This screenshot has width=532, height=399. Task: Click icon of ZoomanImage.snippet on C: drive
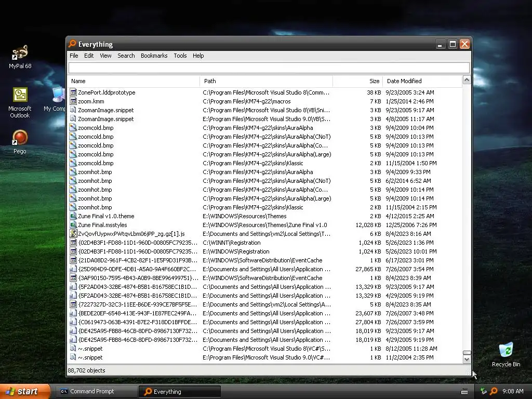(73, 110)
